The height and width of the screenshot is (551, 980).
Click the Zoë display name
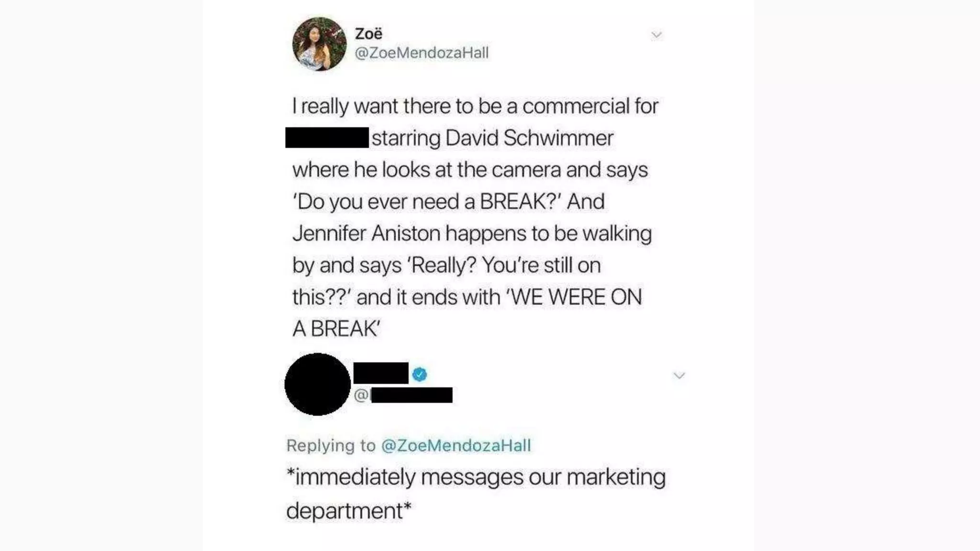368,33
